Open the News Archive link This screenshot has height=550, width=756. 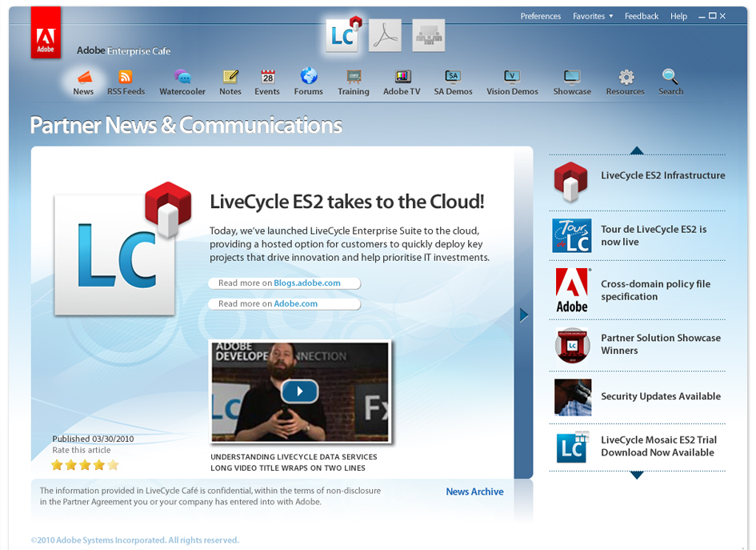pyautogui.click(x=474, y=492)
